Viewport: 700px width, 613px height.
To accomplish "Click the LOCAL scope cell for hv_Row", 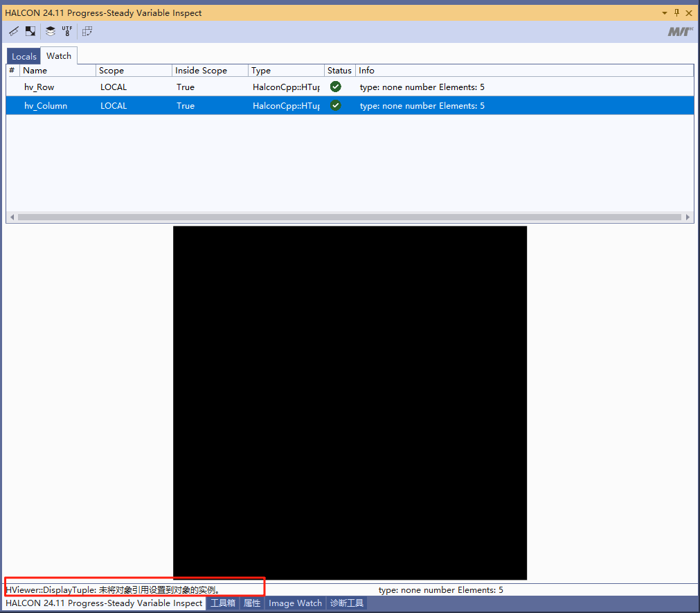I will 114,87.
